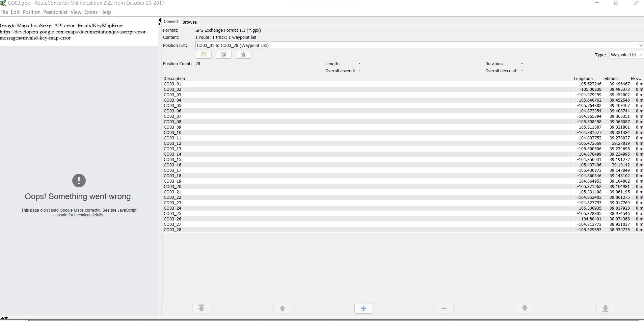Click the rename position list pencil icon
The height and width of the screenshot is (321, 644).
click(x=223, y=55)
